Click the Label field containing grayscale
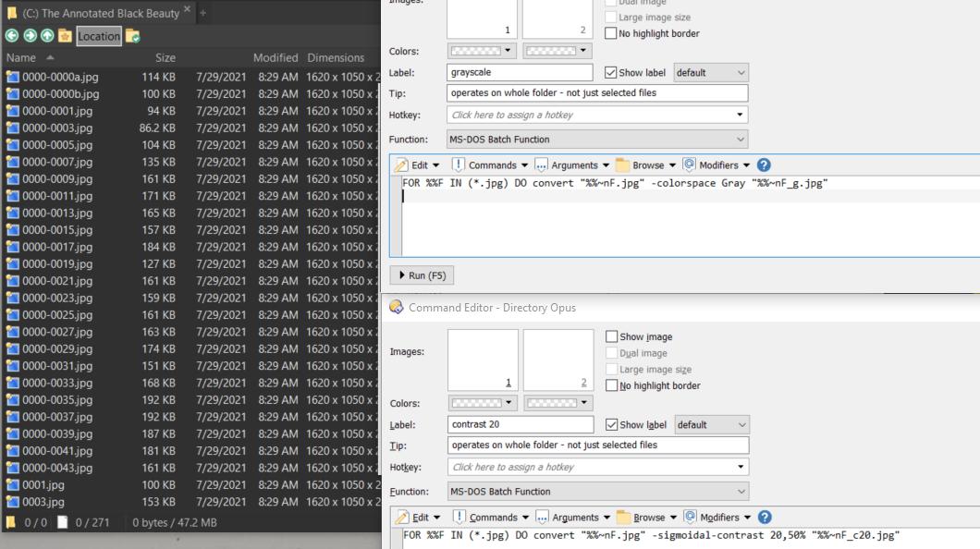980x549 pixels. pyautogui.click(x=520, y=72)
